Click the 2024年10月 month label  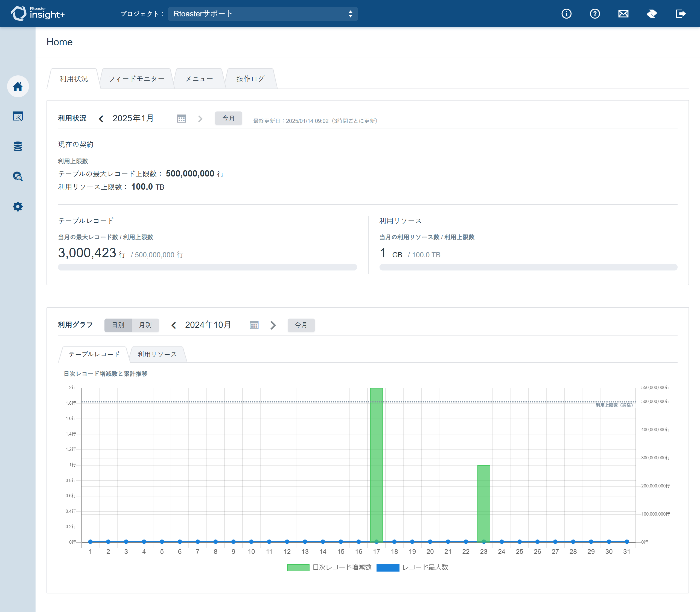(x=208, y=325)
